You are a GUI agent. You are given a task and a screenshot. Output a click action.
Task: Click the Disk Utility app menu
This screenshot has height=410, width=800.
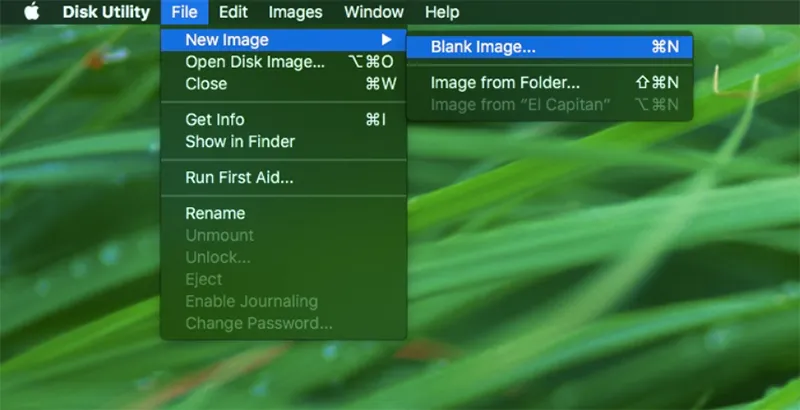[106, 12]
